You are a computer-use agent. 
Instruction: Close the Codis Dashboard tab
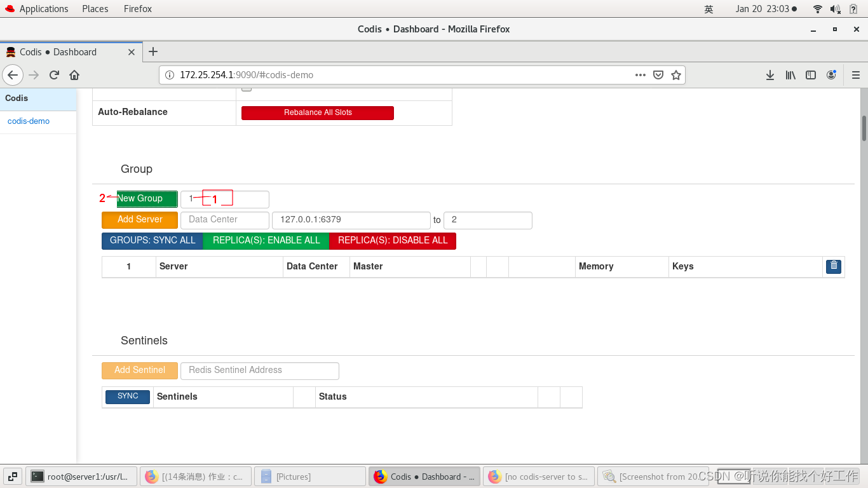(x=132, y=52)
